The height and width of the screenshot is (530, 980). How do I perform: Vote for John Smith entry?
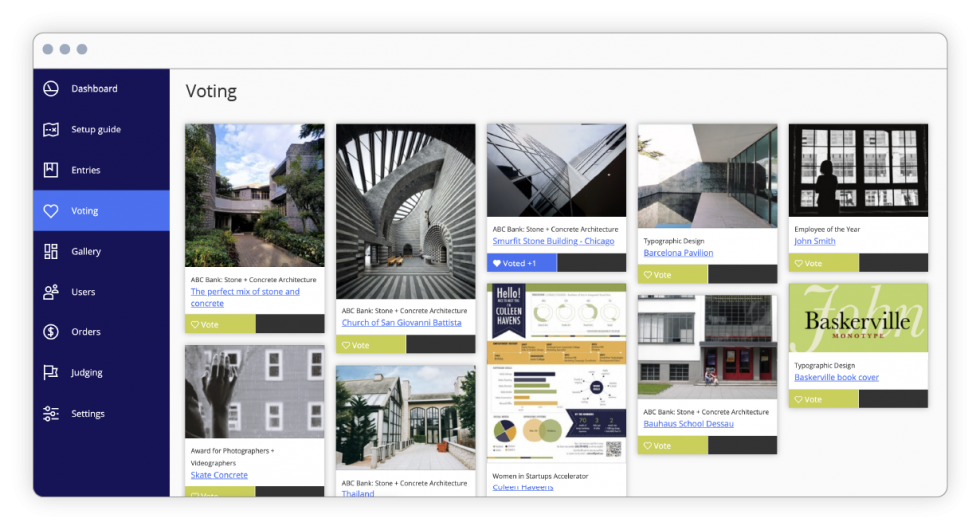(x=823, y=263)
